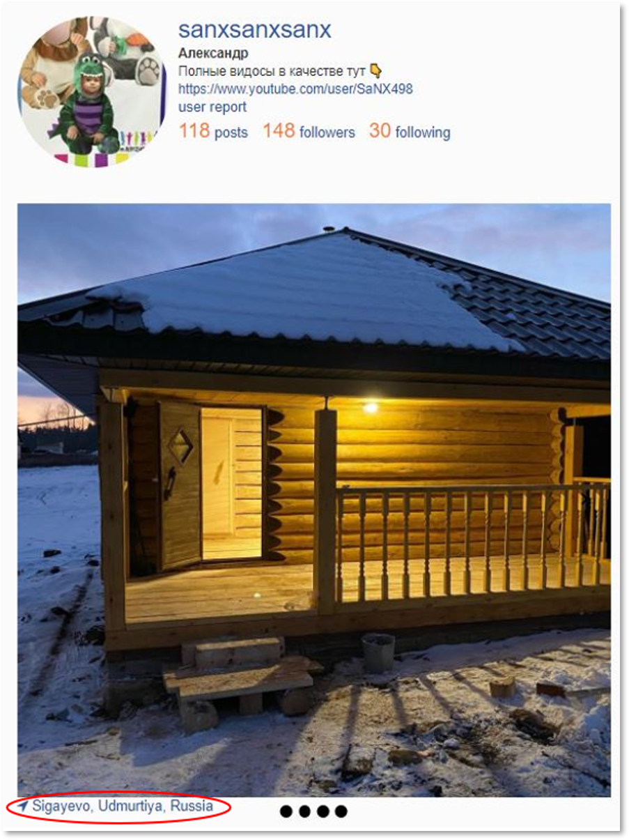Open the sanxsanxsanx username heading

point(254,30)
